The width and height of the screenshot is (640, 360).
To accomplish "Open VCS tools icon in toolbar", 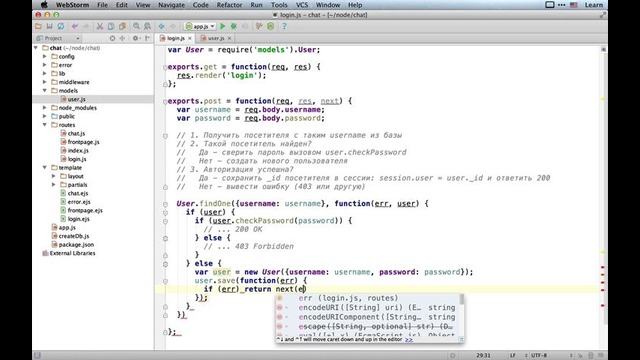I will click(259, 27).
